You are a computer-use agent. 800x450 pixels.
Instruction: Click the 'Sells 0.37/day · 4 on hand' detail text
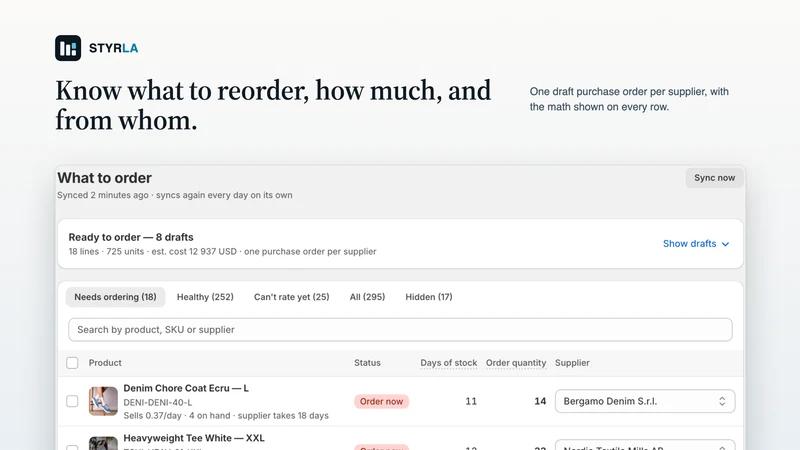[177, 416]
